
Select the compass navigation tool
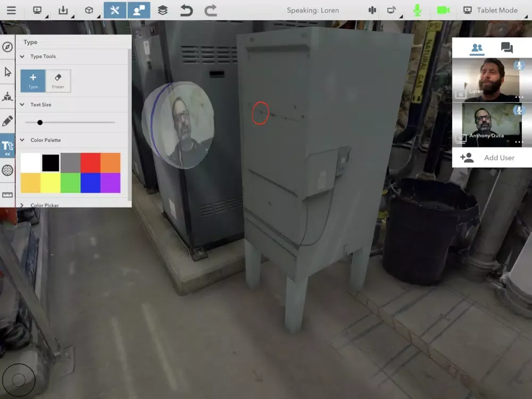(x=7, y=47)
